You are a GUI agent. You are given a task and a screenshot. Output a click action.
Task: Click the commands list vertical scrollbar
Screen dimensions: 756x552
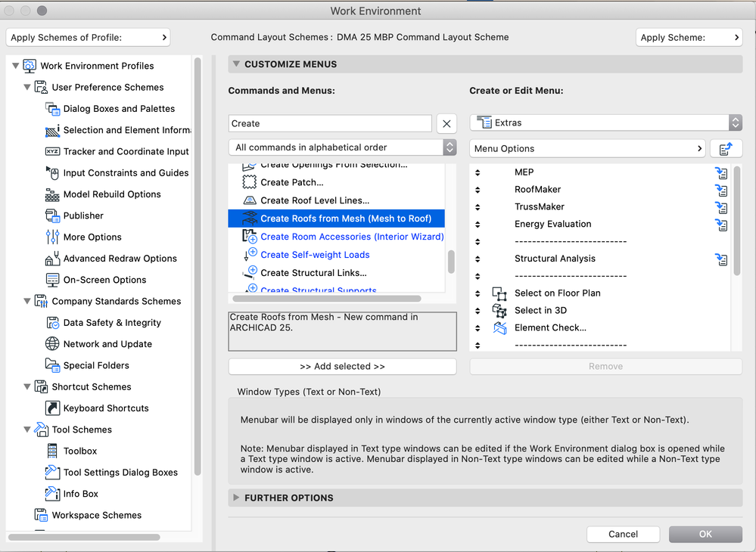point(451,262)
